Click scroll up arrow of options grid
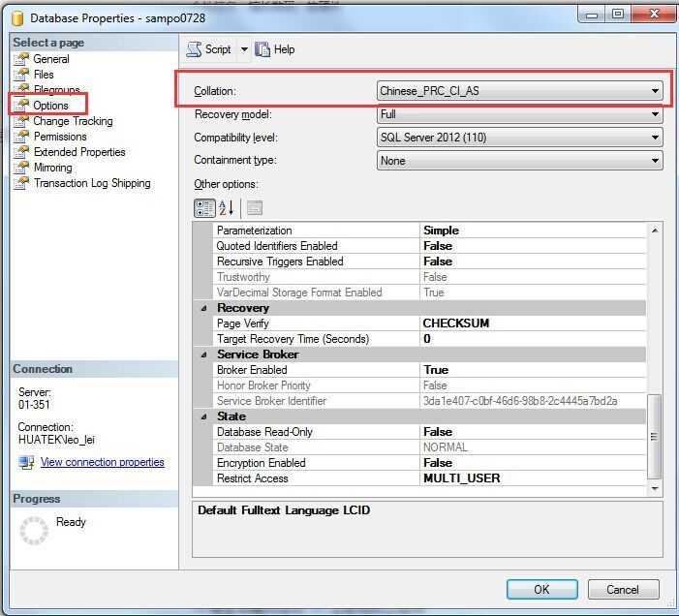 (x=655, y=231)
